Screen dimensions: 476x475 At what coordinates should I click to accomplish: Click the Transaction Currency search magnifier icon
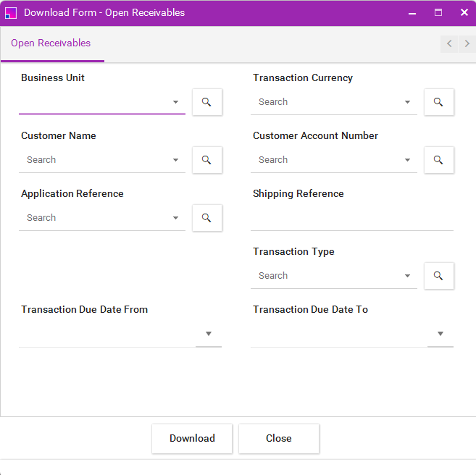pyautogui.click(x=438, y=102)
